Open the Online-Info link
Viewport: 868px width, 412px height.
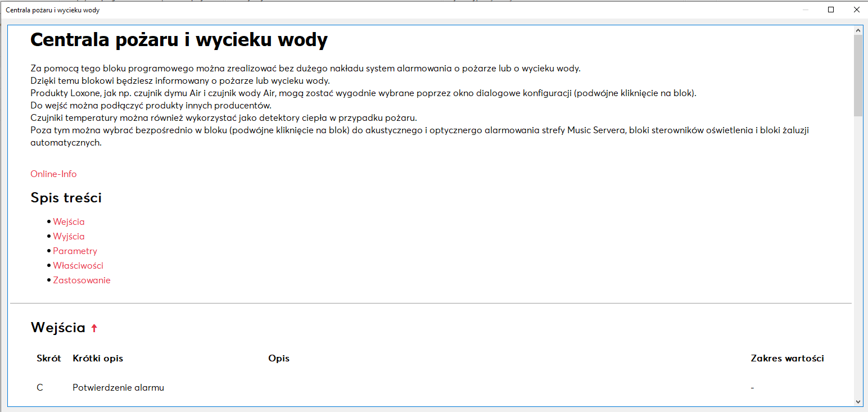pos(53,174)
